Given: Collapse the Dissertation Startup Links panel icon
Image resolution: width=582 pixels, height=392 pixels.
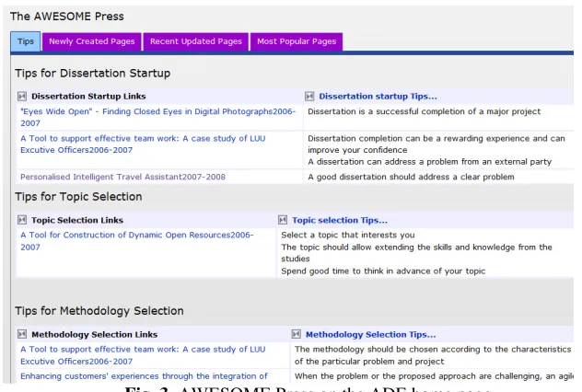Looking at the screenshot, I should pyautogui.click(x=22, y=97).
